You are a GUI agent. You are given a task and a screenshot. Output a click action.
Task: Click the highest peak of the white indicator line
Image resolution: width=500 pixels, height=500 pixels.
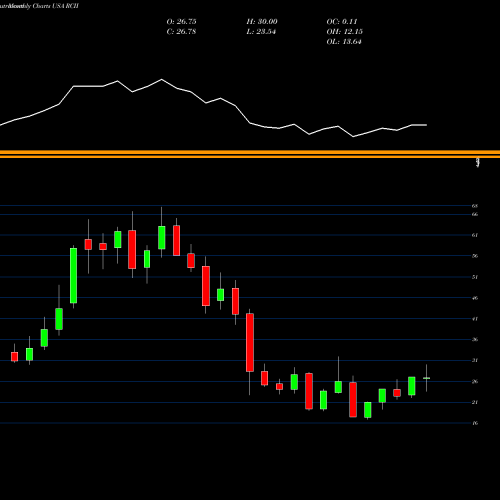[162, 79]
